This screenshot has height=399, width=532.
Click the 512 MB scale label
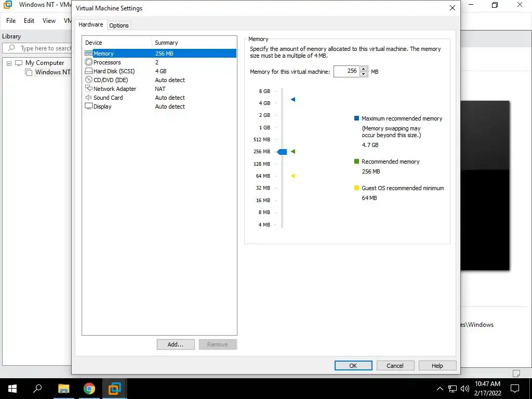click(x=262, y=139)
